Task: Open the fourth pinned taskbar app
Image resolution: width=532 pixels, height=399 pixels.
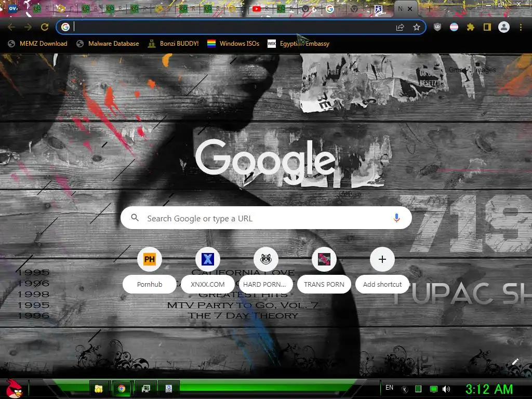Action: pyautogui.click(x=169, y=389)
